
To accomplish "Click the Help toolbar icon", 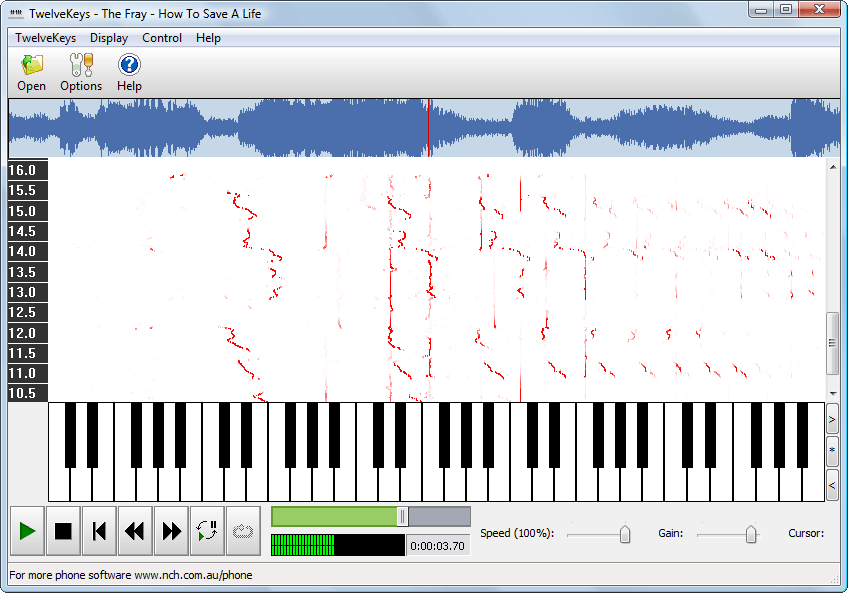I will click(x=129, y=73).
